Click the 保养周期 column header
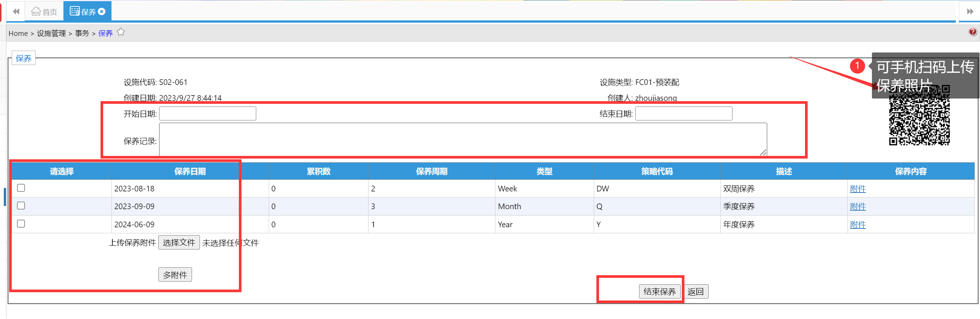Image resolution: width=980 pixels, height=319 pixels. [432, 171]
